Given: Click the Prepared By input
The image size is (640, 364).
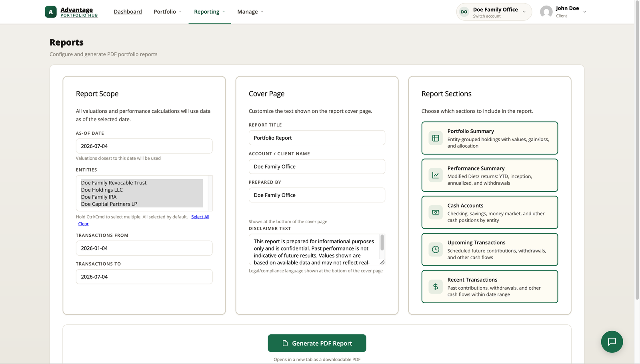Looking at the screenshot, I should (x=317, y=195).
